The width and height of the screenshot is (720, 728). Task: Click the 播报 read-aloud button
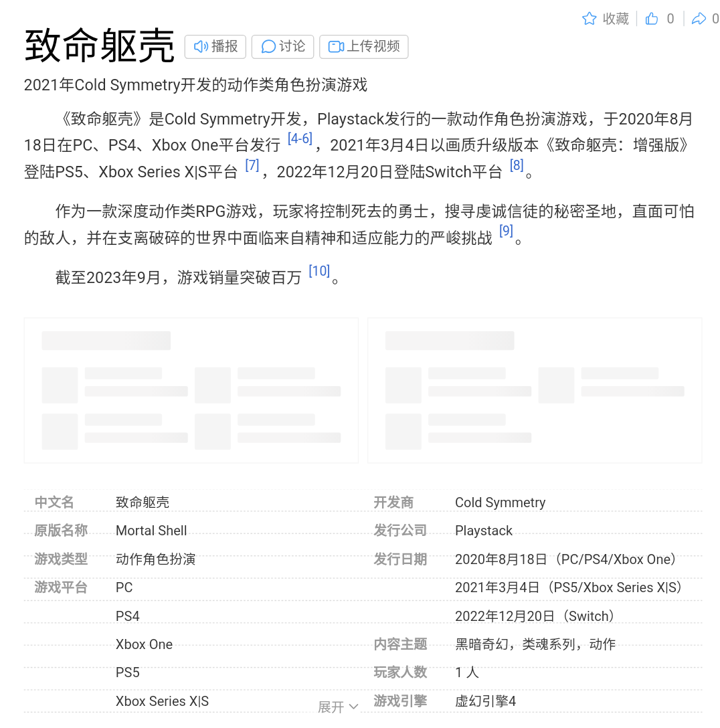point(215,46)
